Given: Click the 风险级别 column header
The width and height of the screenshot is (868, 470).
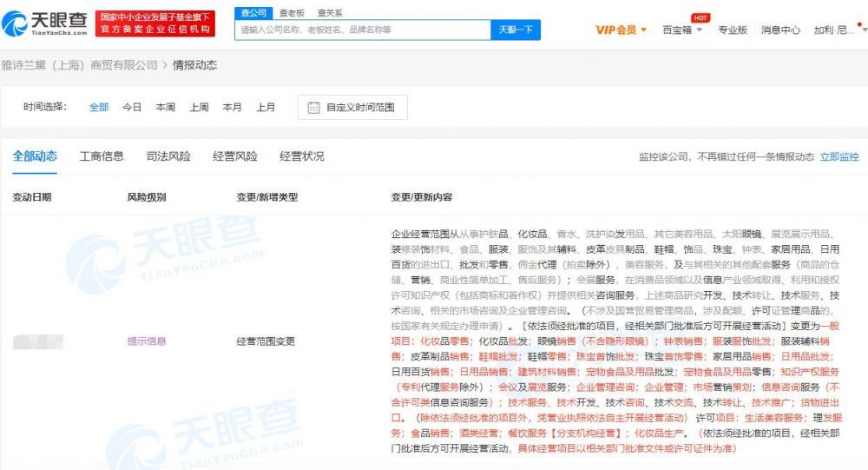Looking at the screenshot, I should click(146, 197).
